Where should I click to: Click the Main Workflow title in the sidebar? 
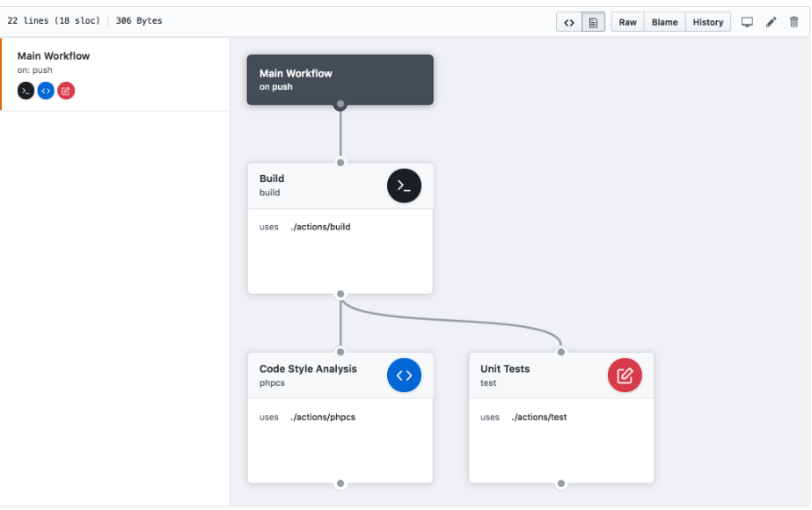[53, 55]
